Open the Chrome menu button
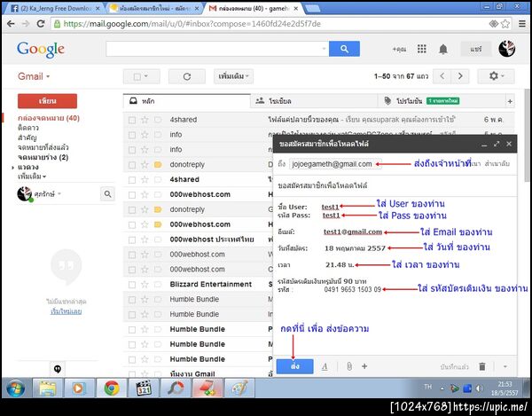Image resolution: width=532 pixels, height=416 pixels. coord(522,24)
